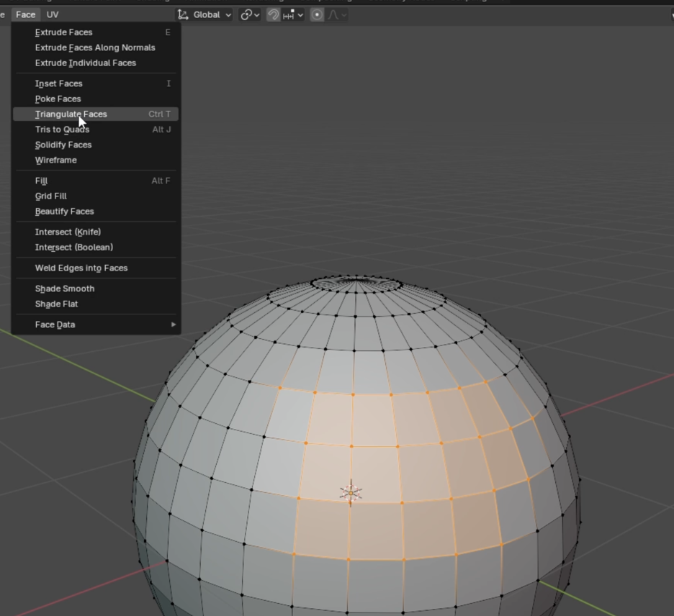Choose Tris to Quads
Viewport: 674px width, 616px height.
(x=96, y=130)
